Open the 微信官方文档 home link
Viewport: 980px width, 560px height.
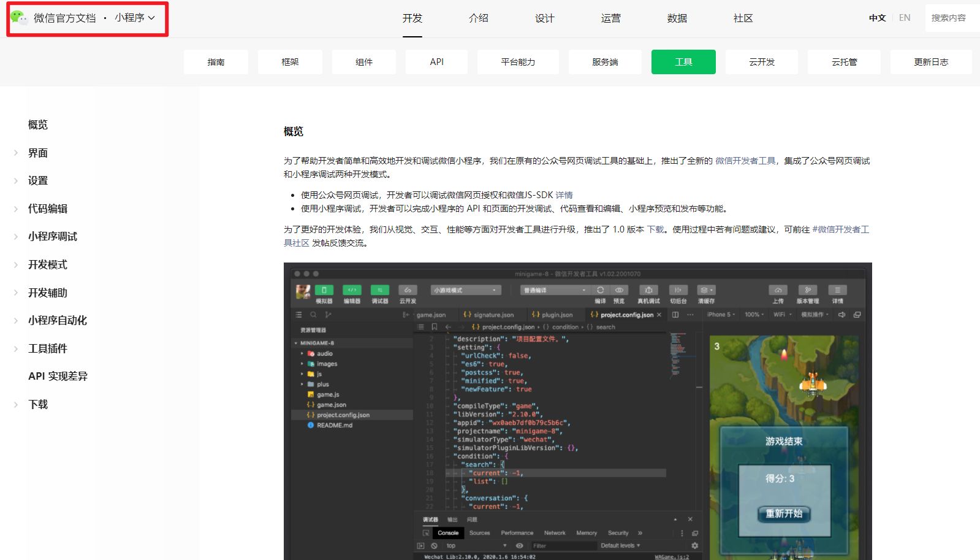64,18
